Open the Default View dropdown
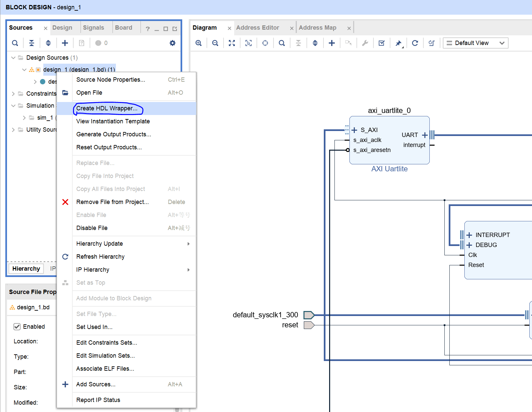The height and width of the screenshot is (412, 532). click(x=475, y=43)
